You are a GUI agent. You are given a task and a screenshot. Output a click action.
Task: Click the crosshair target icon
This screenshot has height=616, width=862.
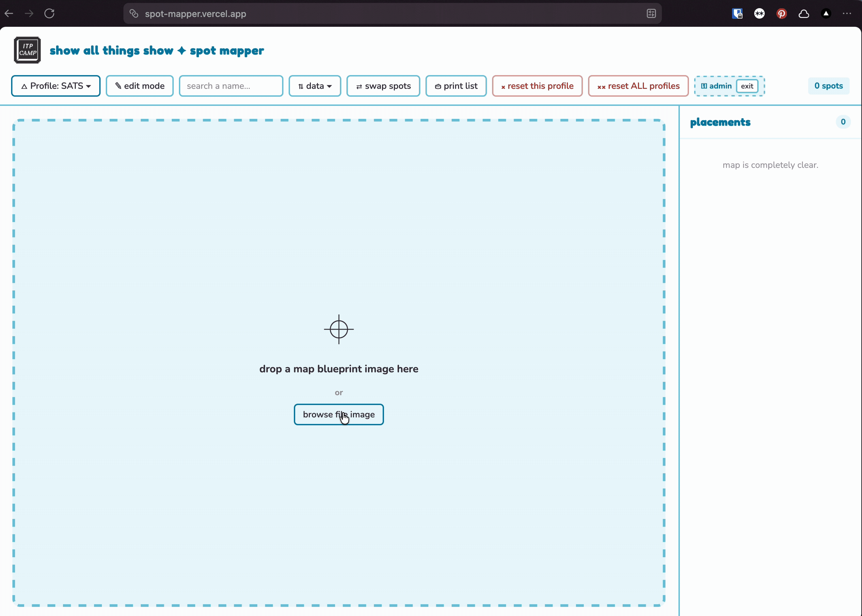339,329
